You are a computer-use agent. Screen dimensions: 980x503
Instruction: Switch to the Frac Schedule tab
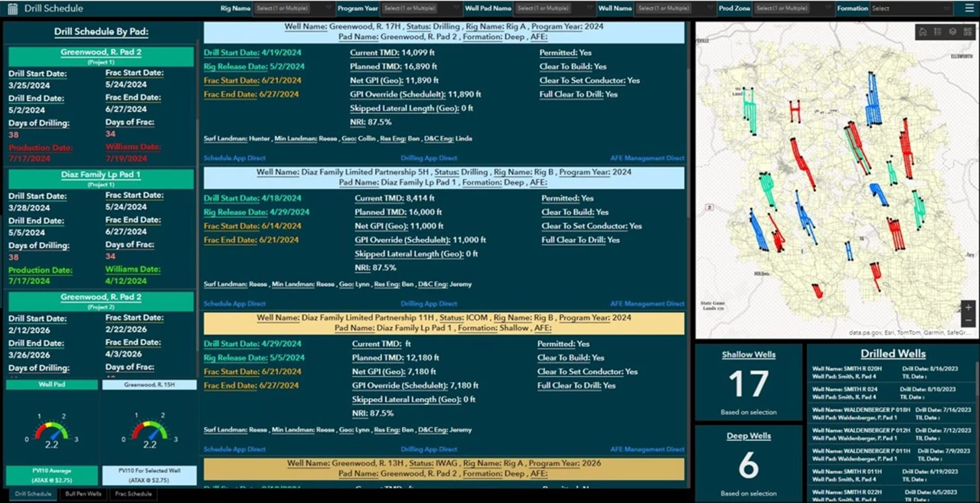coord(132,495)
